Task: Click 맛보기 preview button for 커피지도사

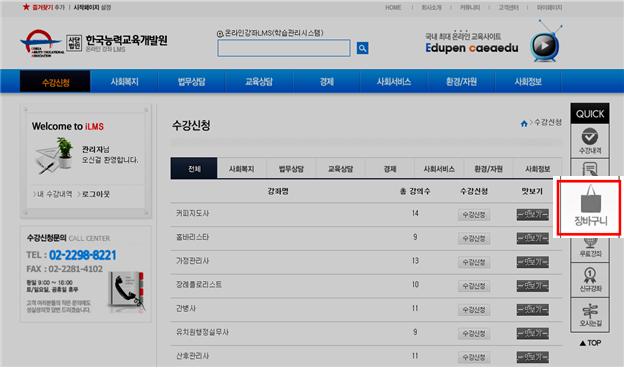Action: tap(532, 215)
